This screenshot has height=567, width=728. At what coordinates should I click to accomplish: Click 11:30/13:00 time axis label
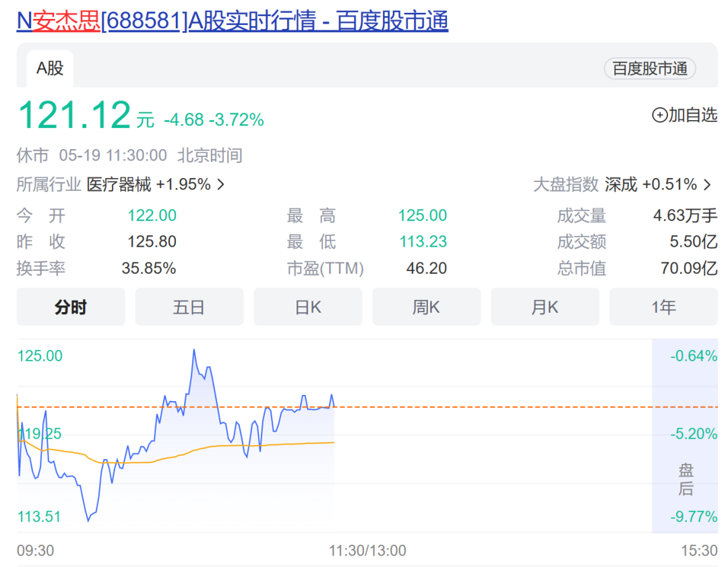(x=367, y=551)
